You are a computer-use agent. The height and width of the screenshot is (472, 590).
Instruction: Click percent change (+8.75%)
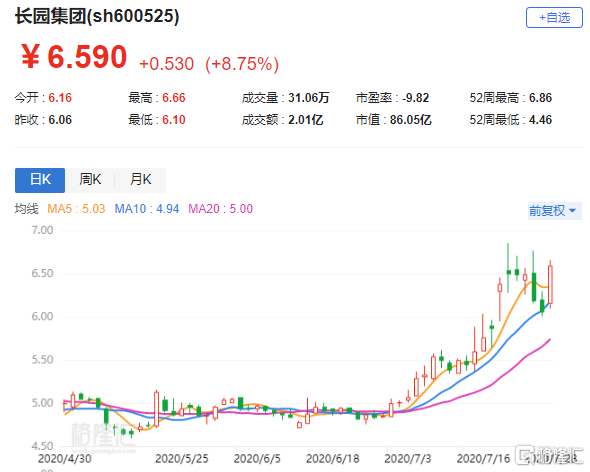pyautogui.click(x=242, y=64)
